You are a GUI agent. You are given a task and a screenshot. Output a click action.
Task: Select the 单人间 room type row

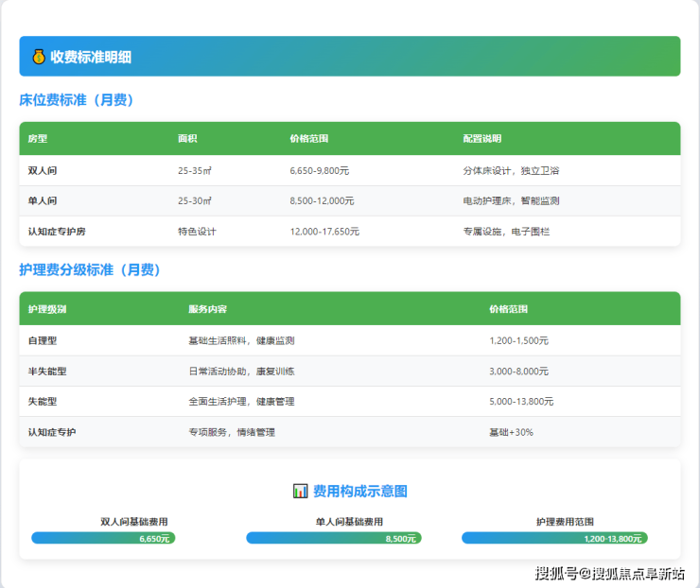[350, 201]
